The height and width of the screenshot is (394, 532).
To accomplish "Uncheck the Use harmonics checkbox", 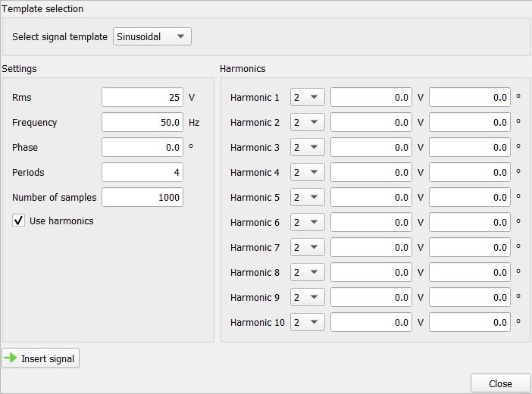I will (x=19, y=220).
